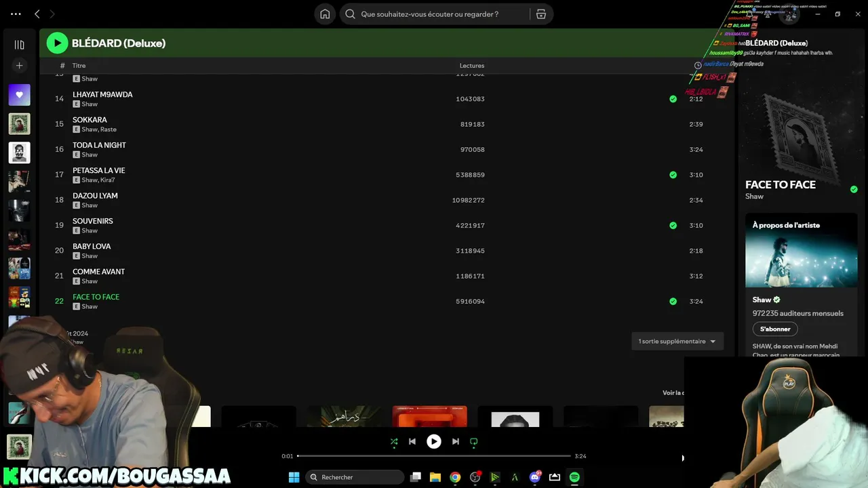The image size is (868, 488).
Task: Click the 2:34 duration of DAZOU LYAM
Action: (x=696, y=200)
